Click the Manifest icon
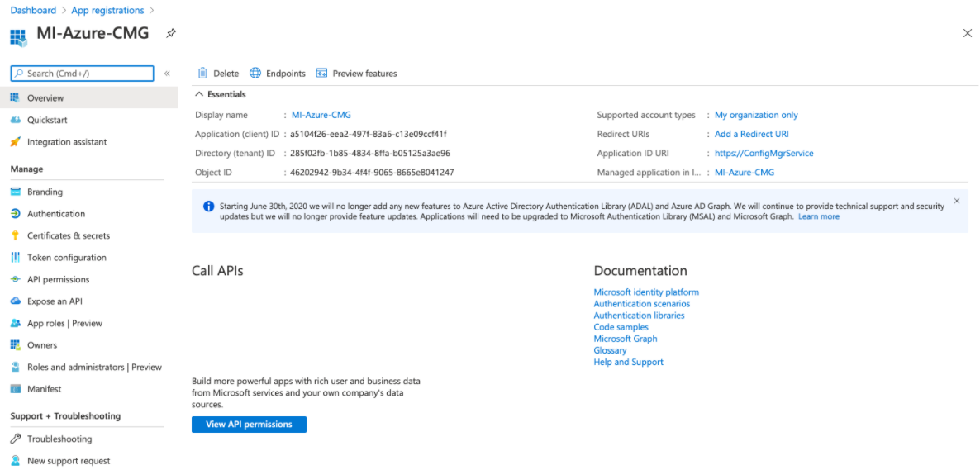 pos(16,389)
